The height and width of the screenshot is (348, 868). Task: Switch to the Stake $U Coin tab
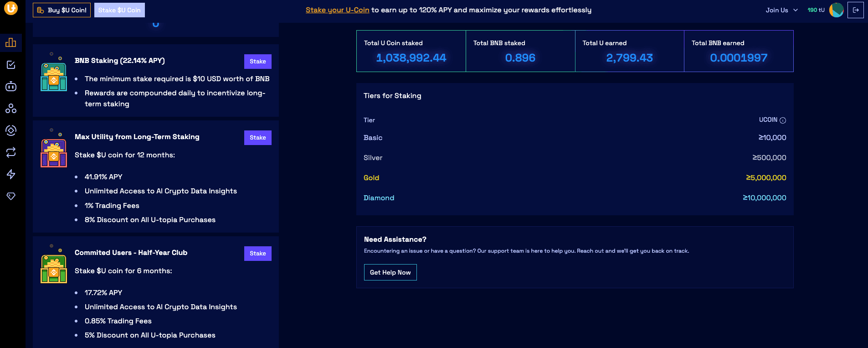click(119, 10)
